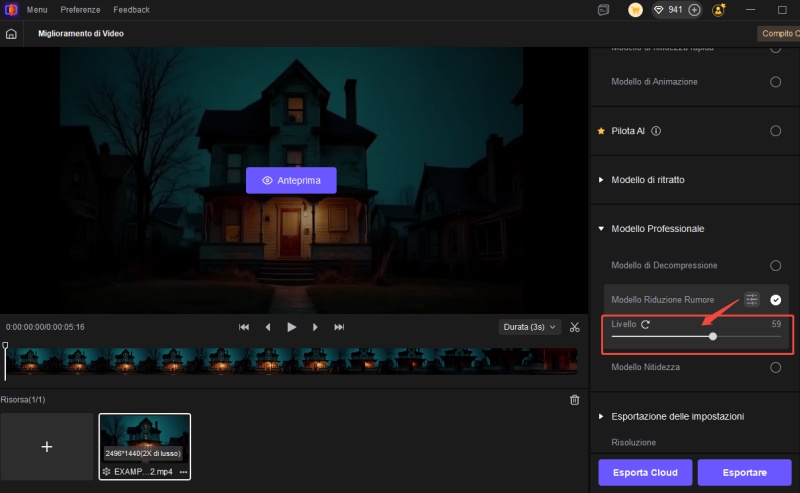Skip to the end of video
Viewport: 800px width, 493px height.
(339, 327)
